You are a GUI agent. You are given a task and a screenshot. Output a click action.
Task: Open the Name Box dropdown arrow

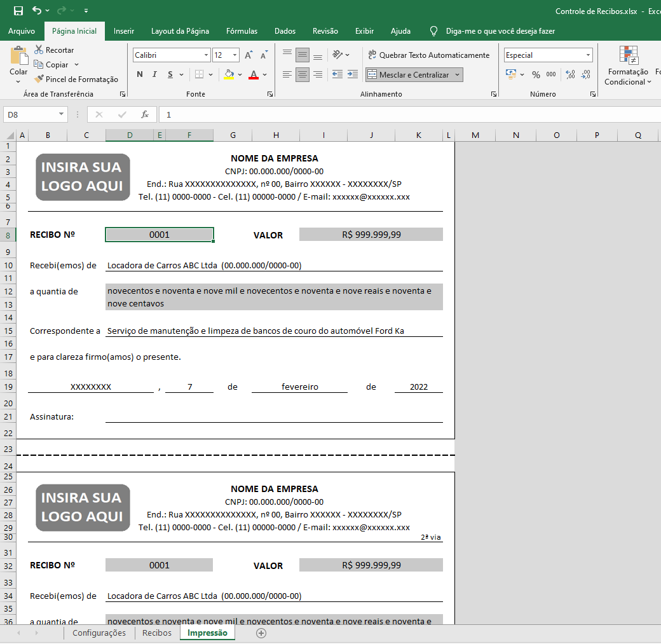tap(62, 114)
